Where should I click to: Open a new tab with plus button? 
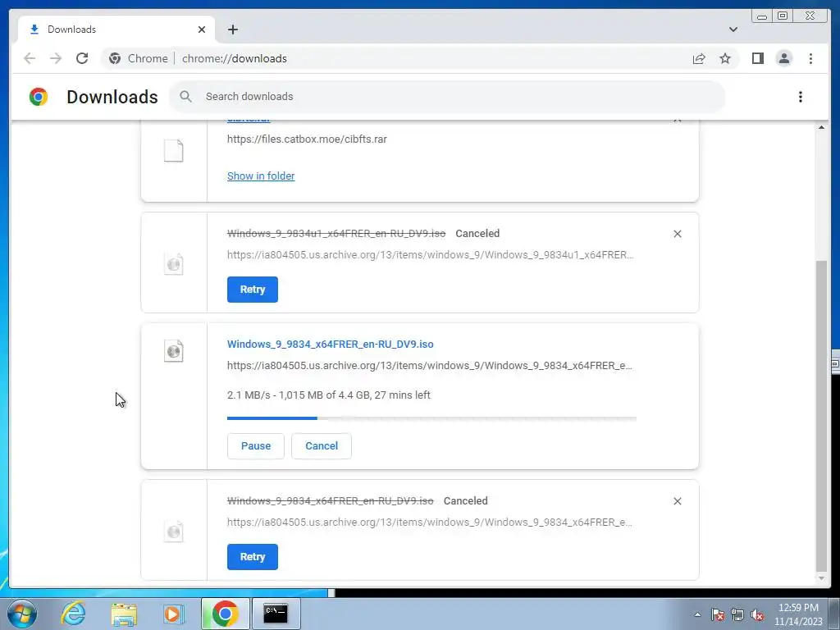pyautogui.click(x=232, y=30)
